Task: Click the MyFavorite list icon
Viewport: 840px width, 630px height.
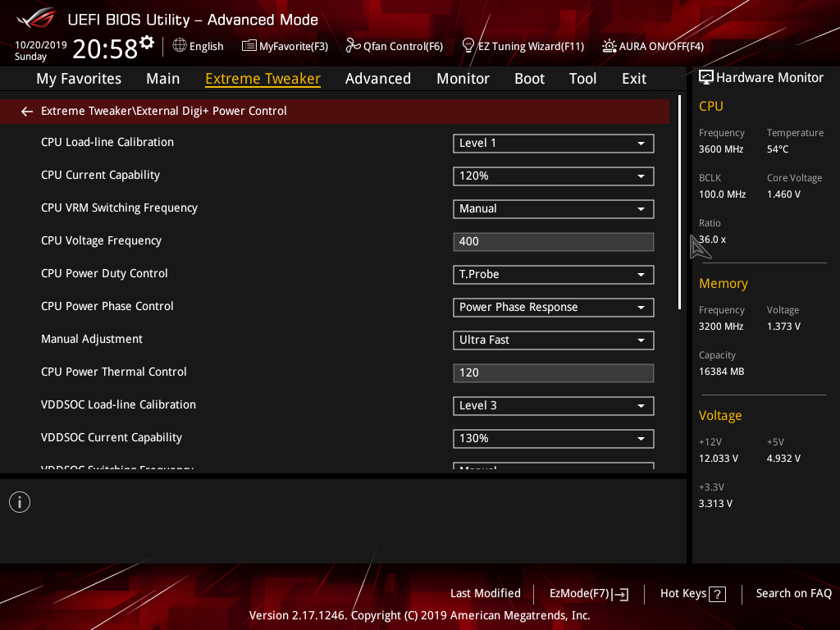Action: 249,46
